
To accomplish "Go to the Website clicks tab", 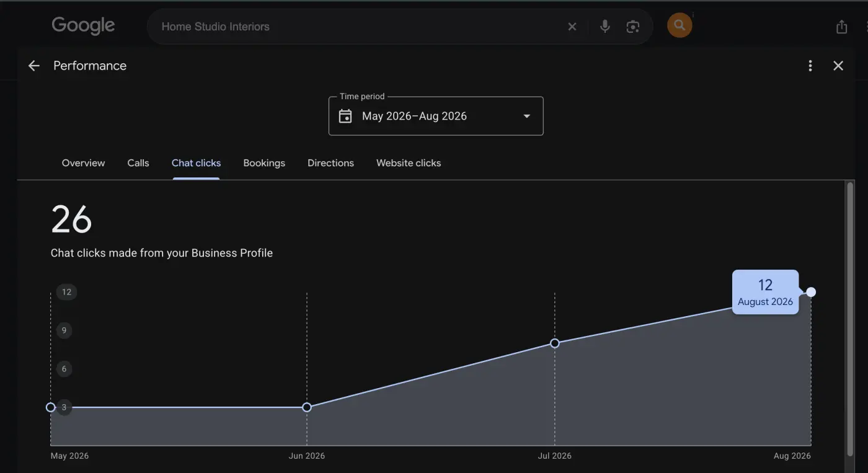I will coord(409,163).
